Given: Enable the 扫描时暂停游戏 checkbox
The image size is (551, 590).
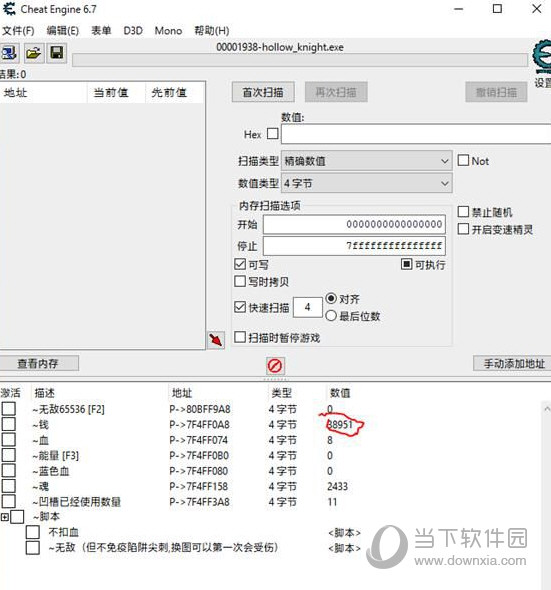Looking at the screenshot, I should (x=240, y=337).
